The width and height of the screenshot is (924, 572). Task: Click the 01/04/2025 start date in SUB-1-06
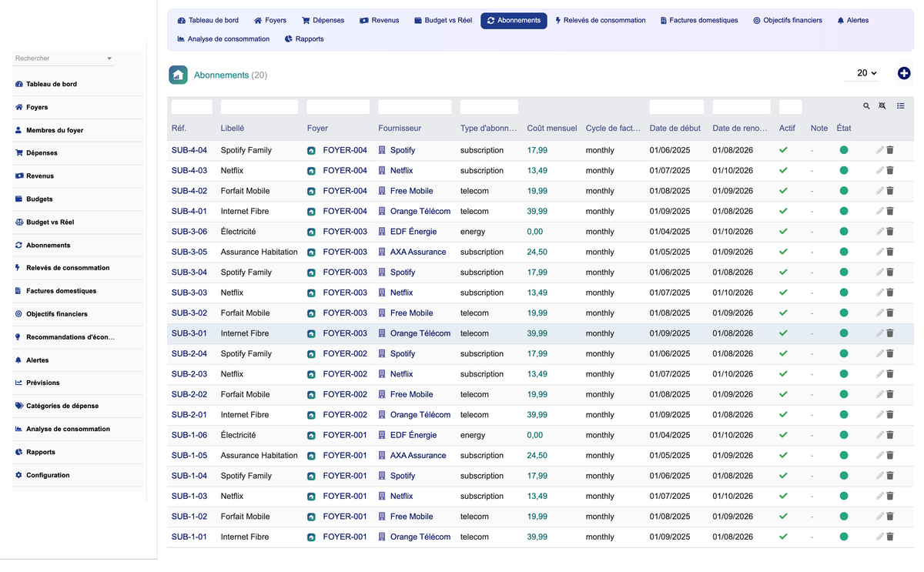pyautogui.click(x=670, y=435)
